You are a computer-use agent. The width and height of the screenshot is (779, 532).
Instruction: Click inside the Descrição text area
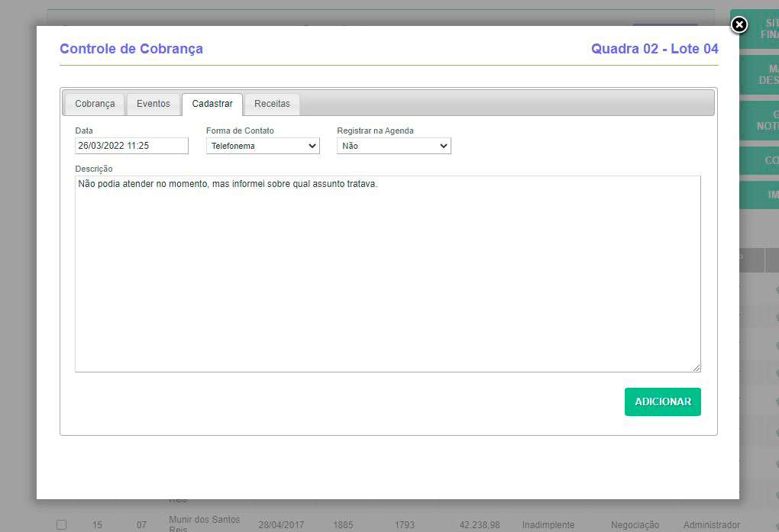coord(387,275)
